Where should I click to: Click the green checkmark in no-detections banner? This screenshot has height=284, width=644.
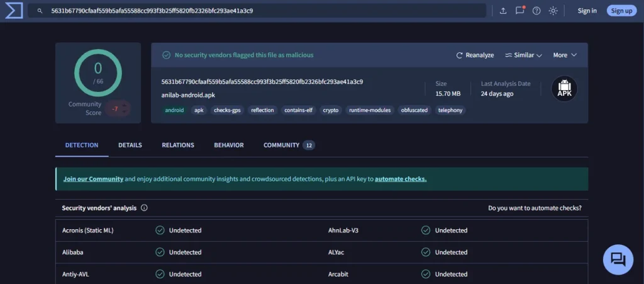[166, 55]
